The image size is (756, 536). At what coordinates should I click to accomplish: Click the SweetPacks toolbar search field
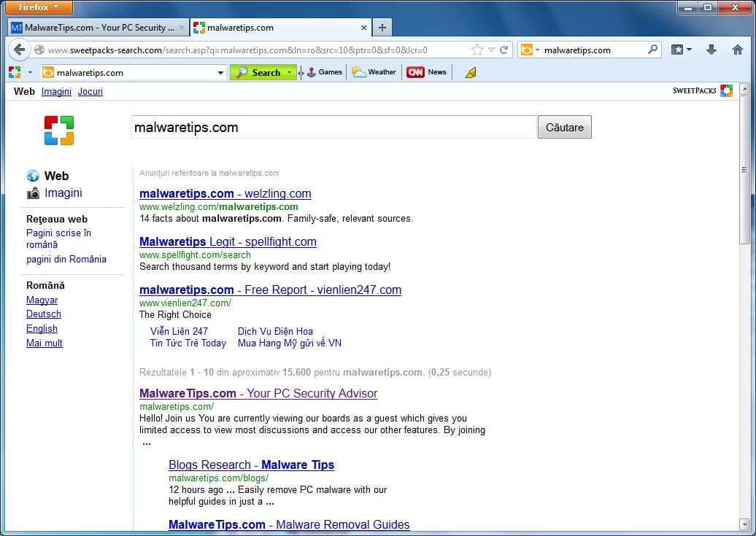[x=134, y=73]
